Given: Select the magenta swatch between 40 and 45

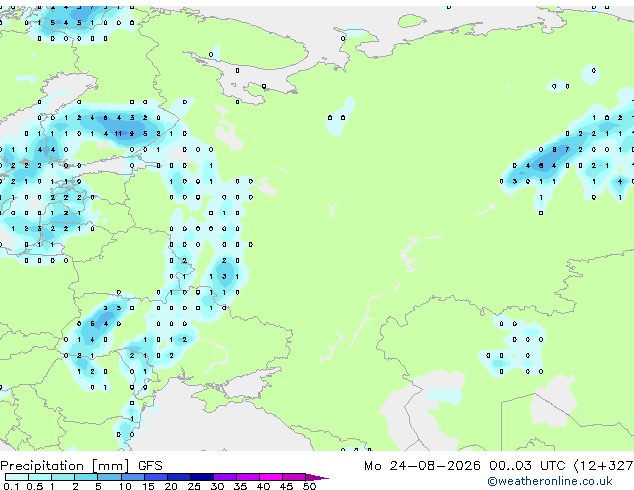Looking at the screenshot, I should coord(271,477).
